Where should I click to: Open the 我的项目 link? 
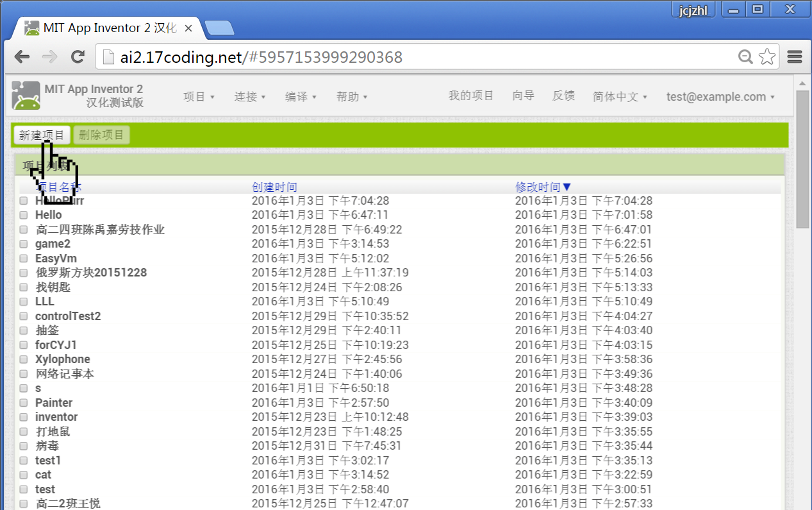click(x=470, y=96)
